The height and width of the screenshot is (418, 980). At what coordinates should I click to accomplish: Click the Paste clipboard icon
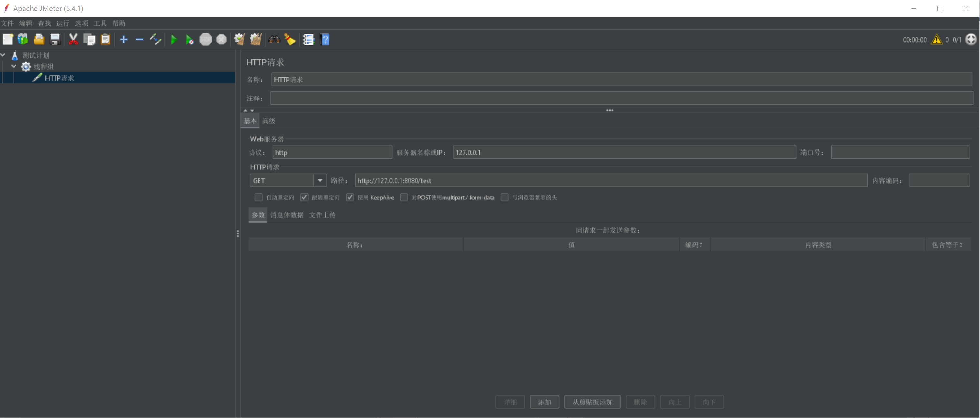[x=105, y=40]
